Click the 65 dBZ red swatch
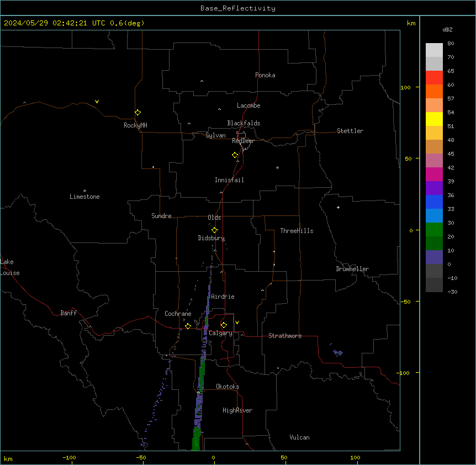 pyautogui.click(x=434, y=78)
